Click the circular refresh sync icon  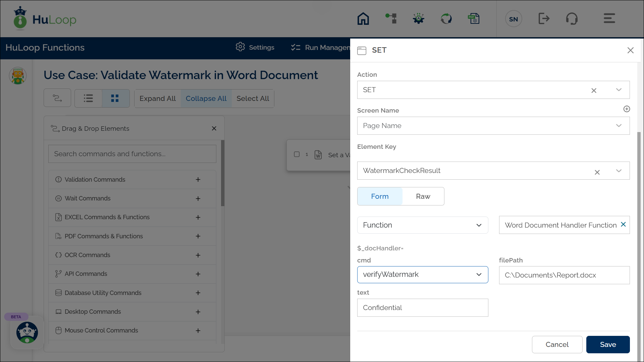click(x=446, y=19)
